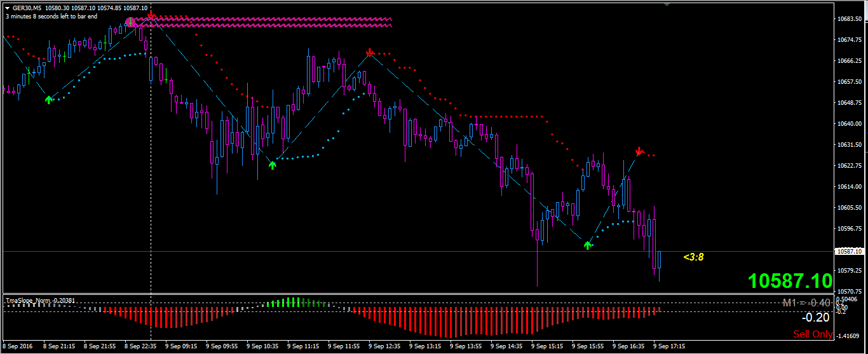Click the green buy arrow near 15:55
The height and width of the screenshot is (354, 868).
(x=588, y=245)
